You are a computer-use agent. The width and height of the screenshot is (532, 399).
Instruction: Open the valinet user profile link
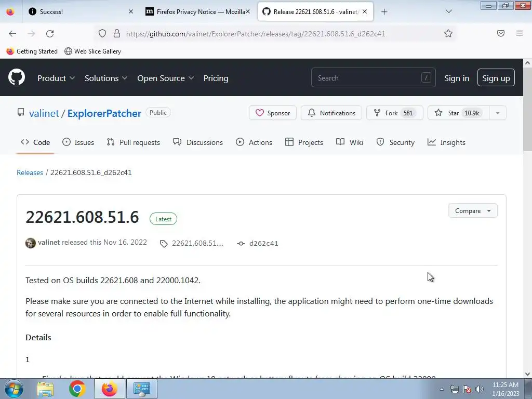[44, 113]
